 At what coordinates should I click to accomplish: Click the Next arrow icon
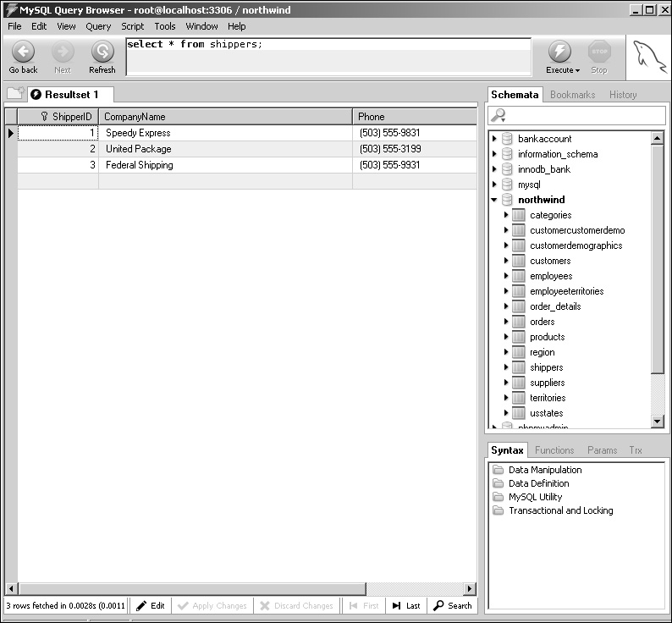(63, 52)
